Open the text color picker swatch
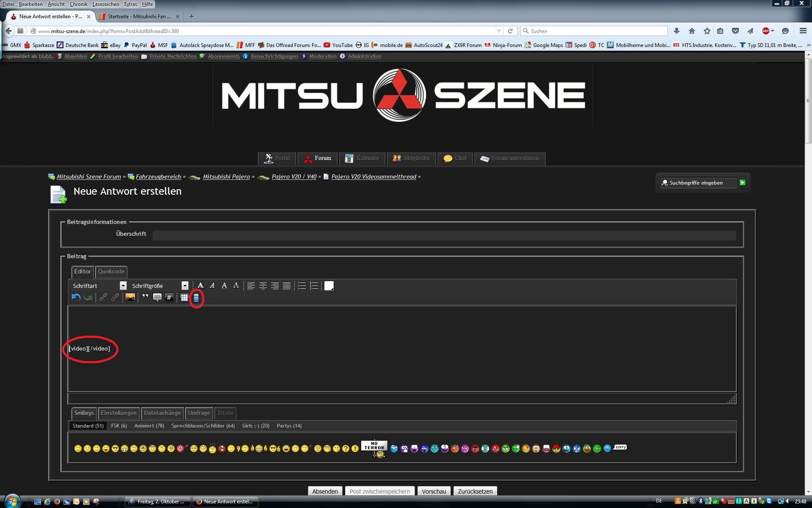Screen dimensions: 812x508 click(x=329, y=286)
